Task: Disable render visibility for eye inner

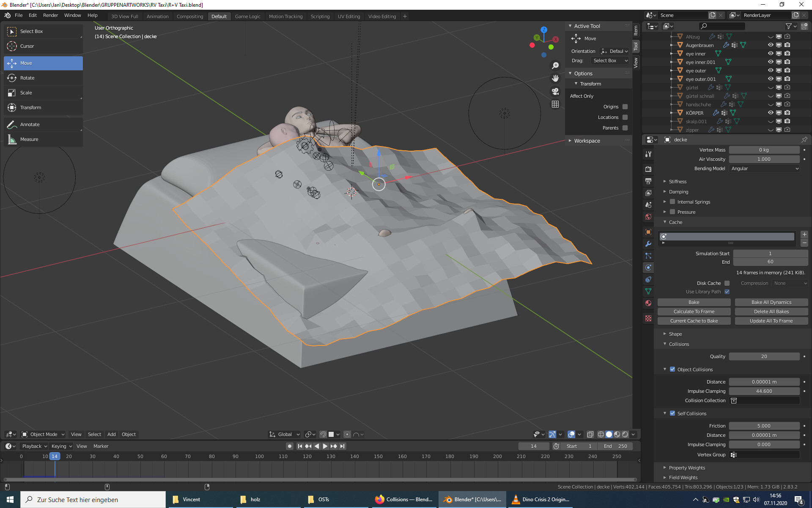Action: [787, 53]
